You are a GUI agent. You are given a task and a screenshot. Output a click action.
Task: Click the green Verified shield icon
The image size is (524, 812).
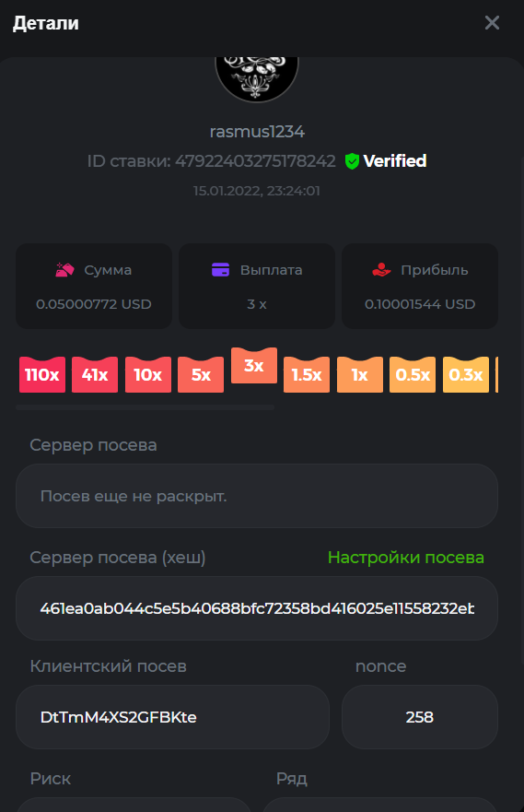pos(352,161)
